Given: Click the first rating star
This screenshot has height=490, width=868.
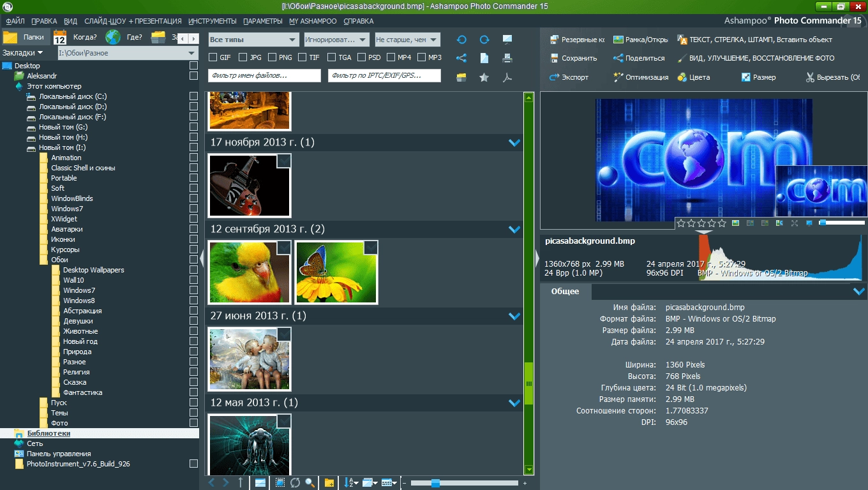Looking at the screenshot, I should (x=681, y=223).
